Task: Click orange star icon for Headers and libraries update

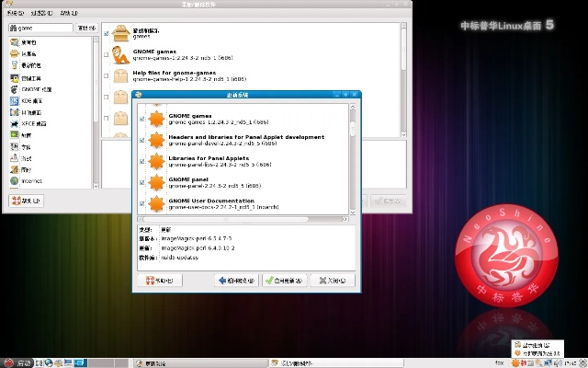Action: 156,141
